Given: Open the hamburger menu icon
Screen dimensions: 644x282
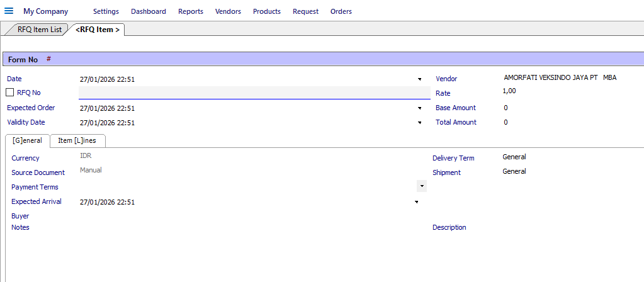Looking at the screenshot, I should point(9,11).
